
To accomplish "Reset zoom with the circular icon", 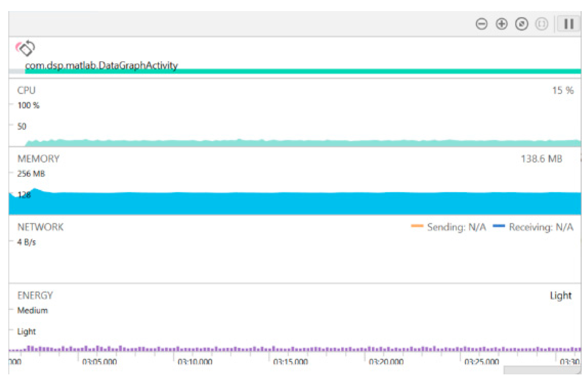I will tap(522, 24).
